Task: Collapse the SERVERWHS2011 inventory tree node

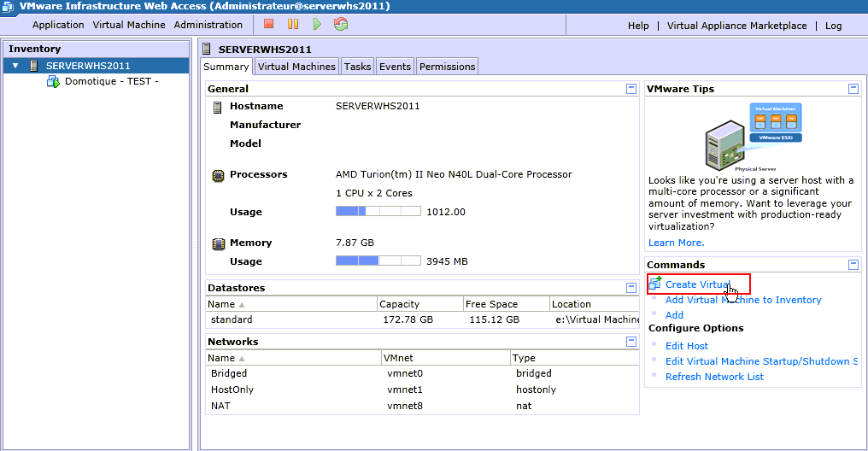Action: click(x=15, y=66)
